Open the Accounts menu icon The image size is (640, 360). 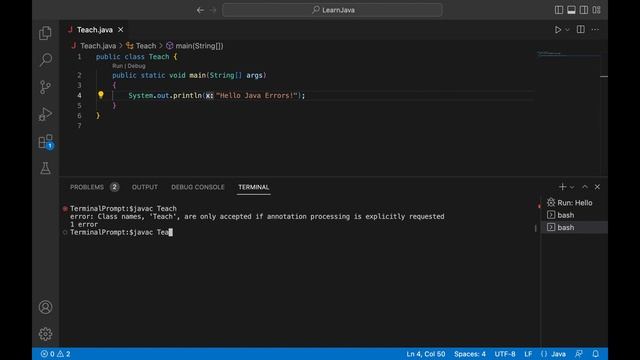tap(45, 307)
